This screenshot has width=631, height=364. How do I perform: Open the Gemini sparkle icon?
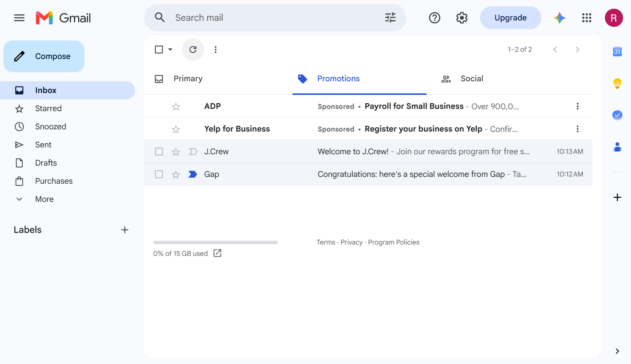[x=560, y=18]
